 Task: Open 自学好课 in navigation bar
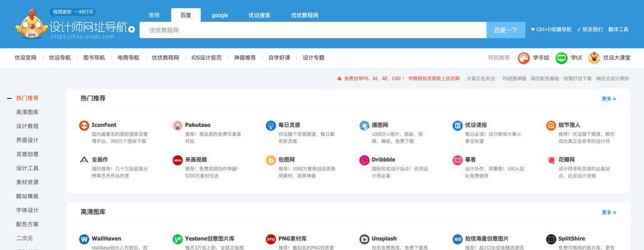tap(279, 57)
